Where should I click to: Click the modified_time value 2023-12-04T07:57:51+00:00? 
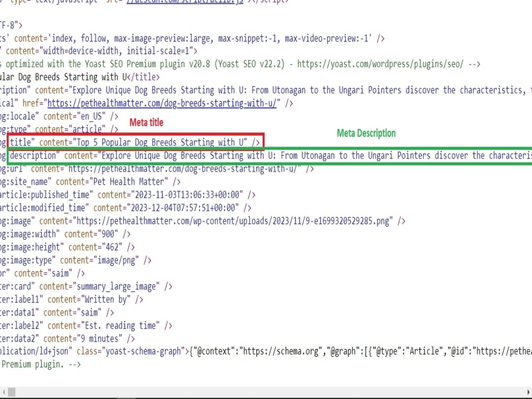pos(183,207)
